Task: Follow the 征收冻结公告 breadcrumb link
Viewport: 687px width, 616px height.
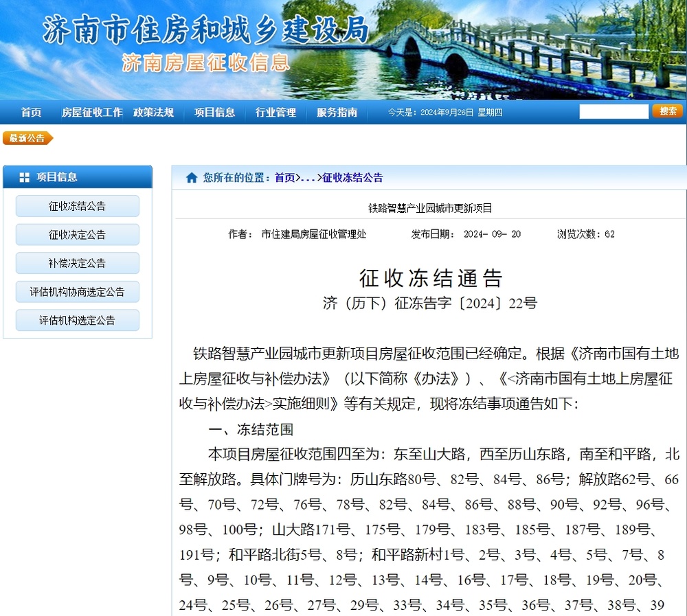Action: (352, 177)
